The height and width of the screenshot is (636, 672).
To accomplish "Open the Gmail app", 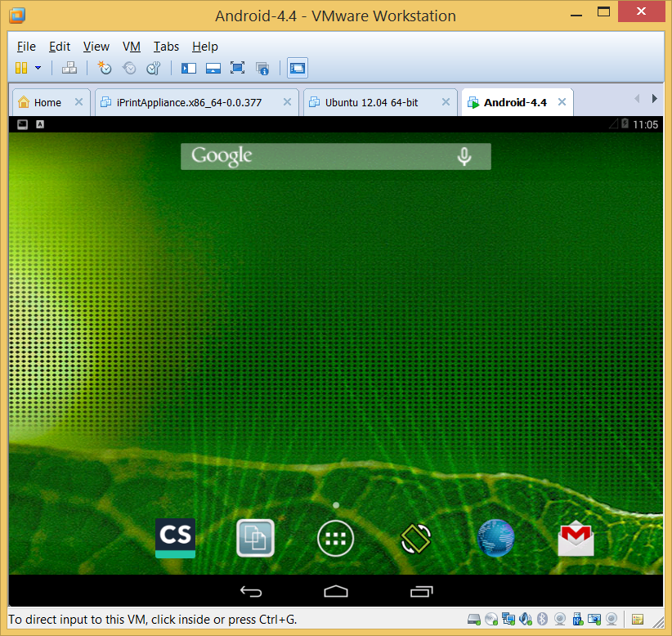I will [x=576, y=538].
